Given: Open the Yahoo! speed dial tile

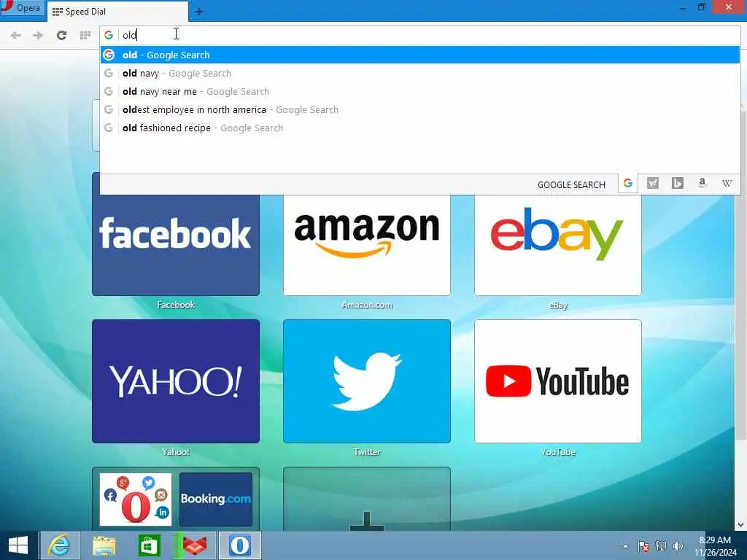Looking at the screenshot, I should point(176,381).
